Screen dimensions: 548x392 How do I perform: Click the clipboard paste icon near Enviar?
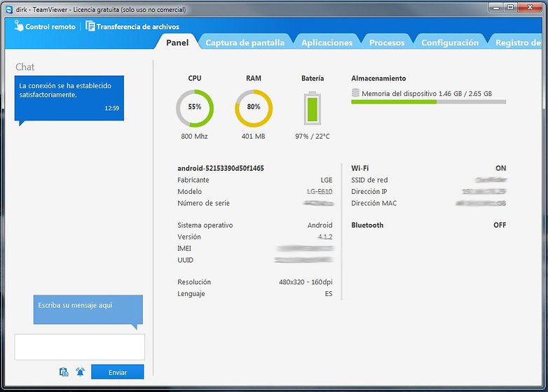pyautogui.click(x=64, y=372)
